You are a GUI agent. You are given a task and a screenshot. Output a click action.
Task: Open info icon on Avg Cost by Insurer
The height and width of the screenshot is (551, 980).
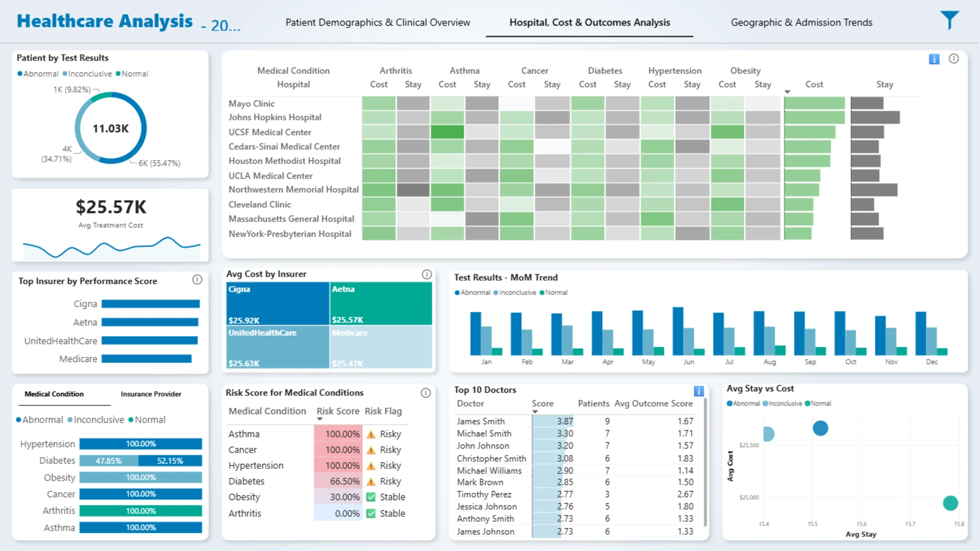427,274
